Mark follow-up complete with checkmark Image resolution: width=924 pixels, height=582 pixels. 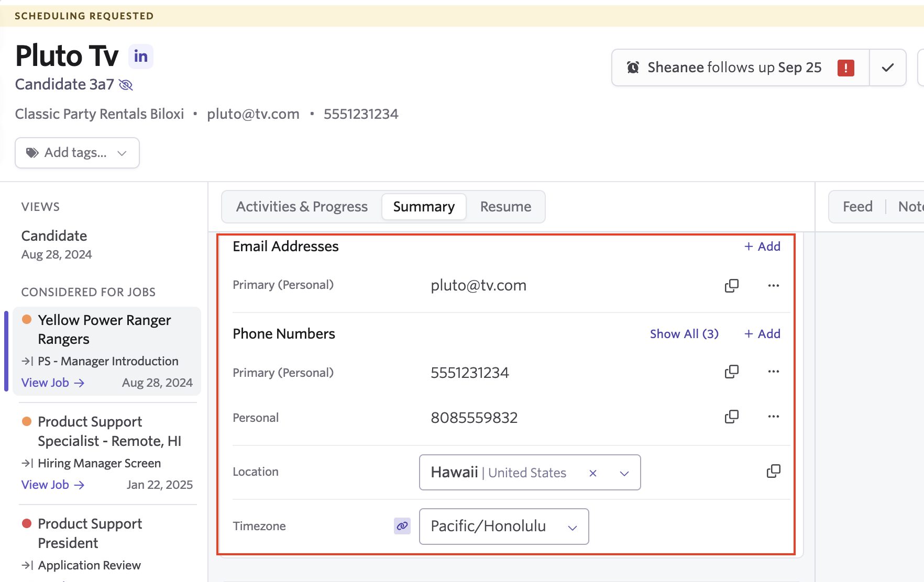pos(887,68)
